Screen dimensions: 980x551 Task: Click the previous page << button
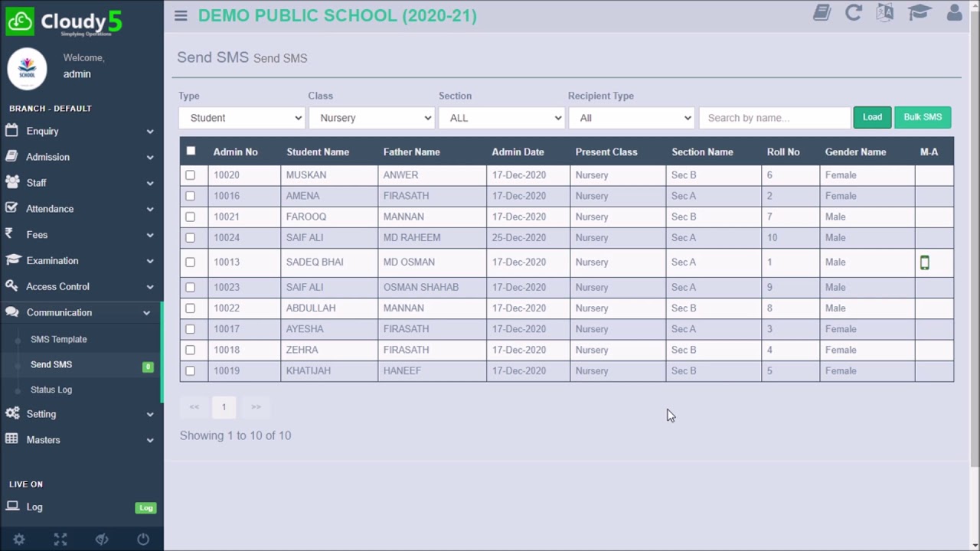[194, 407]
